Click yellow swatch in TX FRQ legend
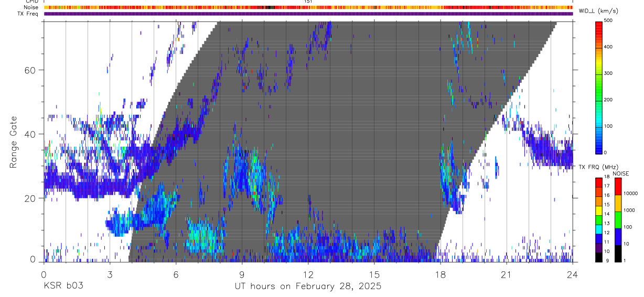Image resolution: width=644 pixels, height=297 pixels. (599, 211)
